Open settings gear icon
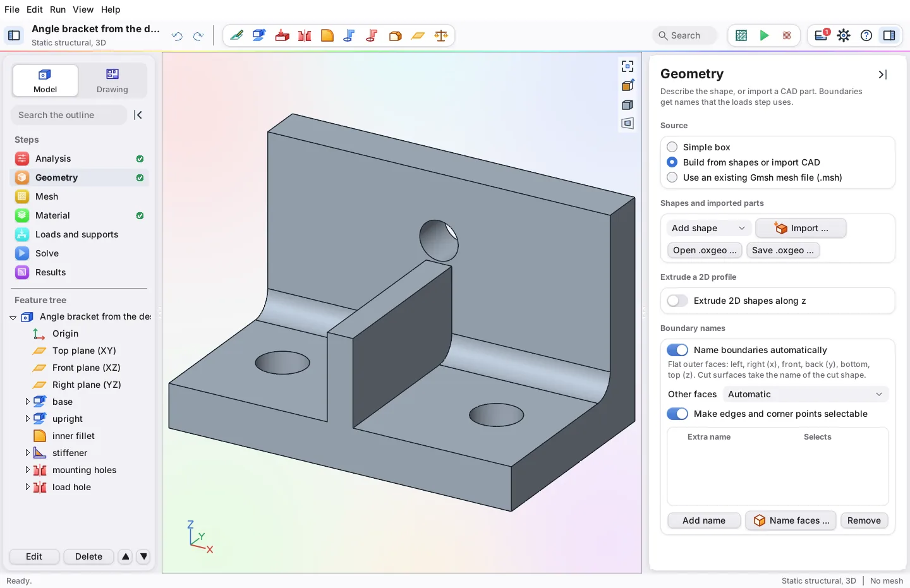The height and width of the screenshot is (588, 910). [x=844, y=35]
